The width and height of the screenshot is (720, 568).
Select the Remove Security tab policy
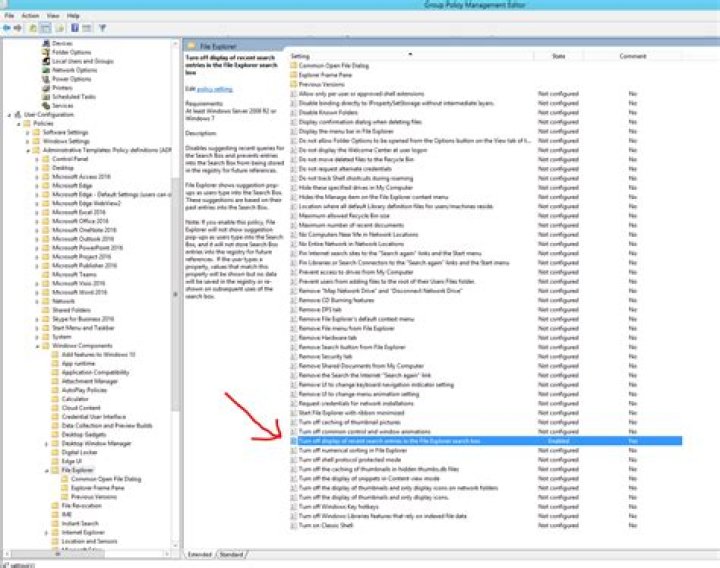(326, 356)
